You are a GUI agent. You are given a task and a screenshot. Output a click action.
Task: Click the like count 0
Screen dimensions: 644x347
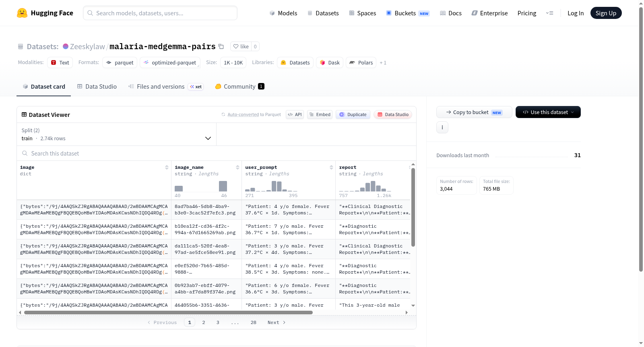tap(255, 46)
